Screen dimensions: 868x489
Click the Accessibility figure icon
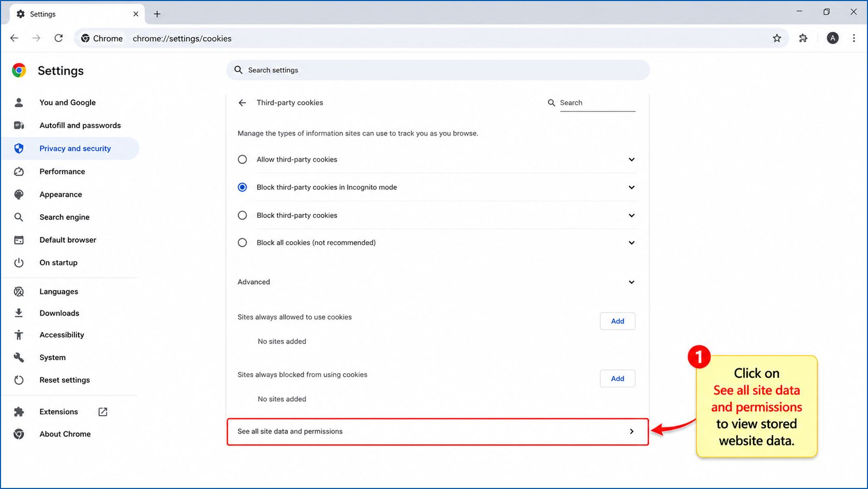19,335
